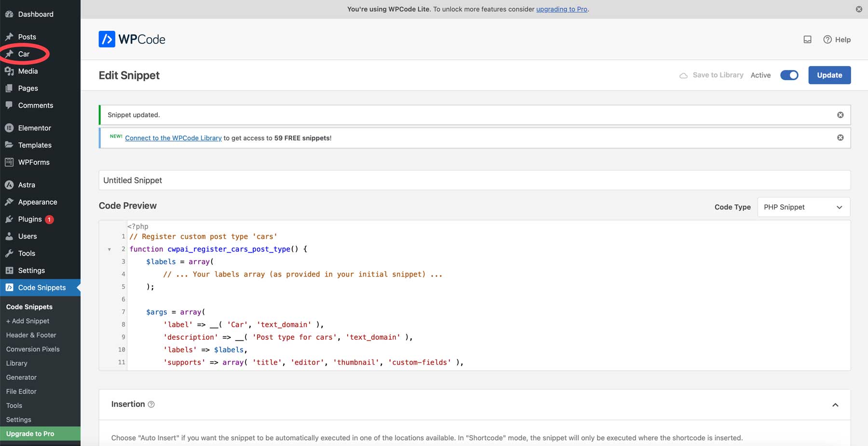Follow the Connect to the WPCode Library link
The height and width of the screenshot is (446, 868).
(173, 138)
